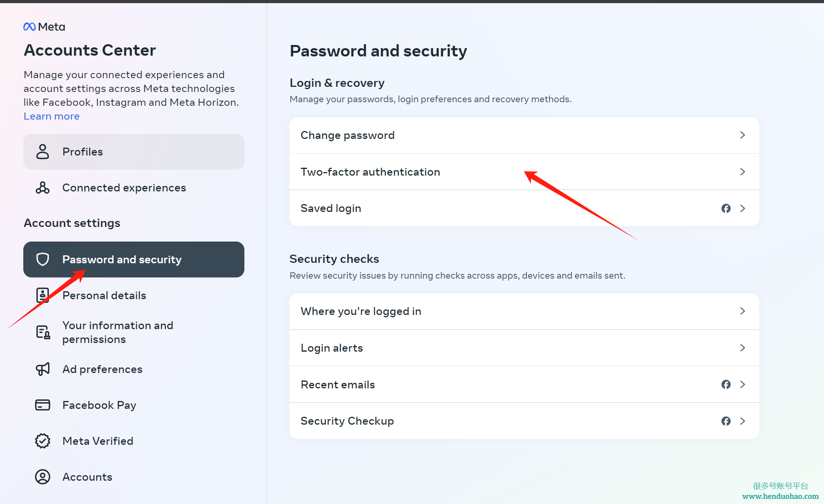824x504 pixels.
Task: Click the Meta Verified badge icon
Action: pos(43,441)
